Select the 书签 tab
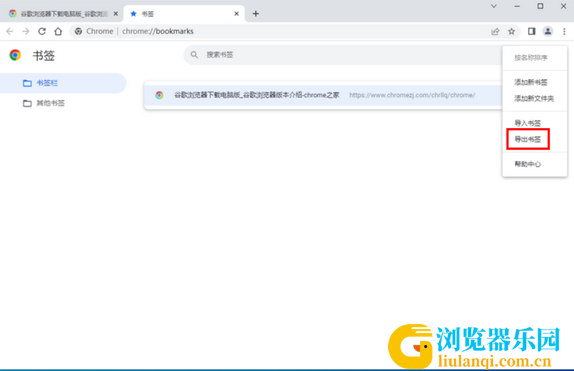The image size is (574, 371). [x=184, y=14]
